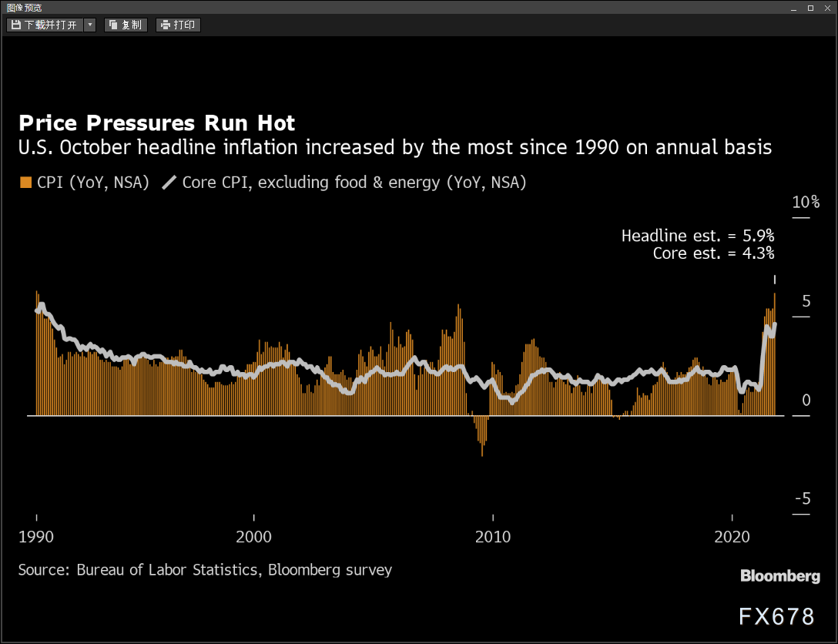Click the 5 y-axis label

pyautogui.click(x=806, y=301)
